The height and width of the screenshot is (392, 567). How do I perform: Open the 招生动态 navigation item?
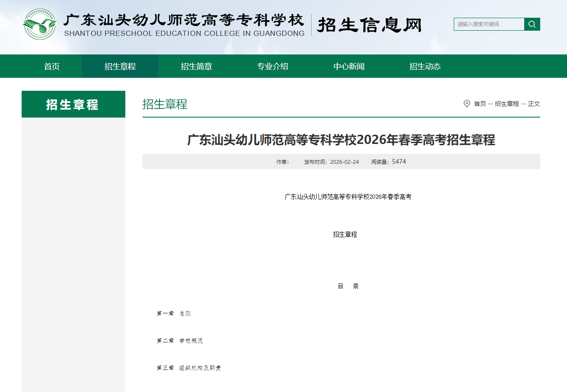[x=425, y=66]
